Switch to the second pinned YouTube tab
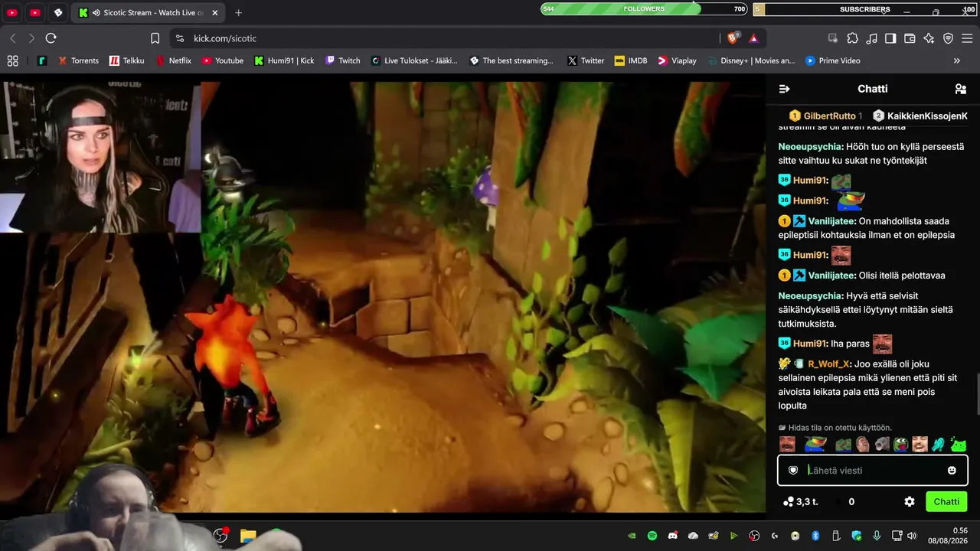980x551 pixels. pos(35,13)
